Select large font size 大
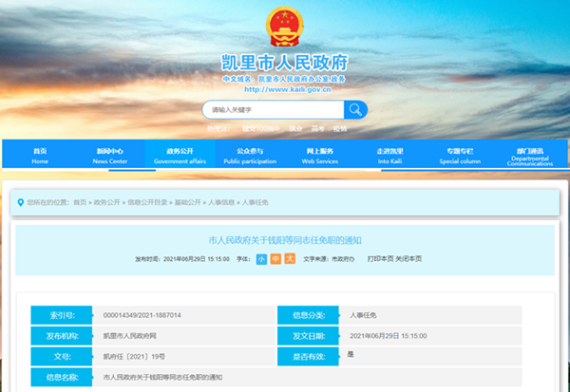Screen dimensions: 570x392 coord(289,258)
